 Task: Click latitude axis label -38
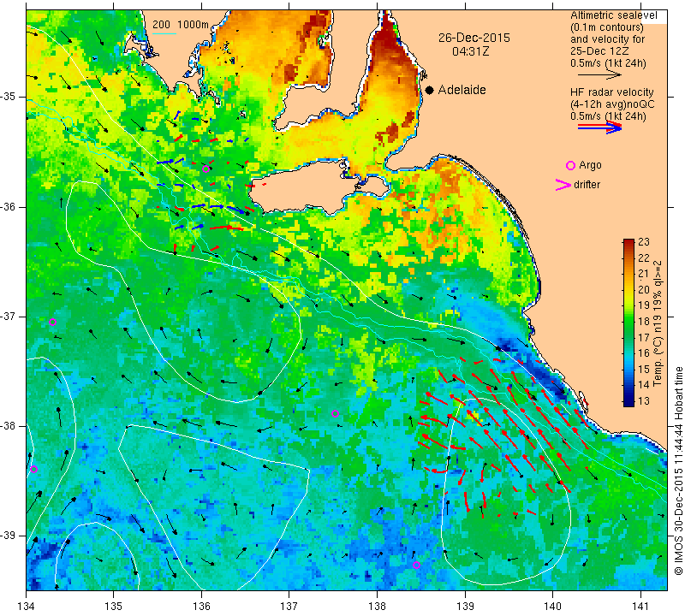pyautogui.click(x=9, y=426)
